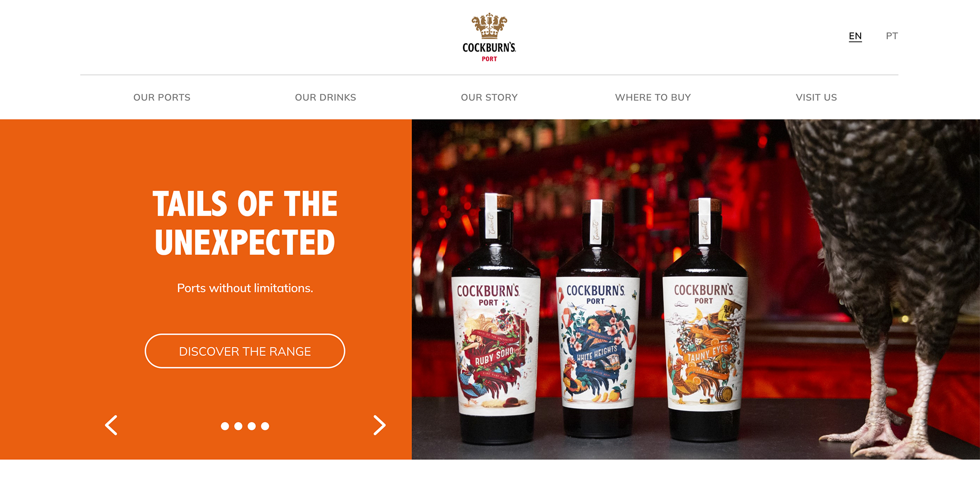Image resolution: width=980 pixels, height=486 pixels.
Task: Click the Tails of the Unexpected headline
Action: (245, 223)
